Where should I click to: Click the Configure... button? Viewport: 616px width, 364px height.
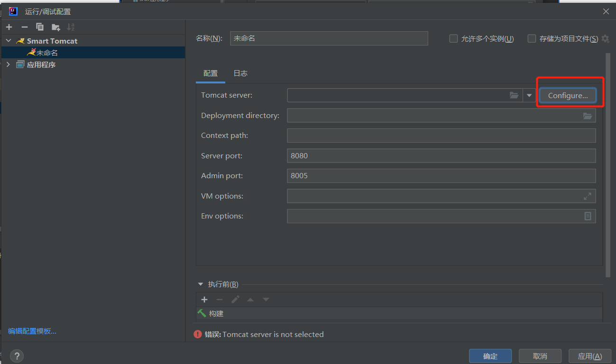[568, 95]
